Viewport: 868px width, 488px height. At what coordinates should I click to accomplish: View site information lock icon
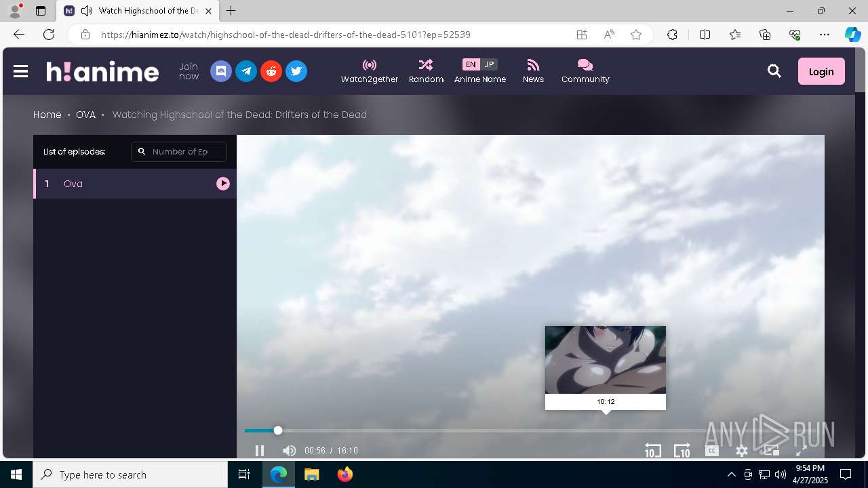pos(85,35)
